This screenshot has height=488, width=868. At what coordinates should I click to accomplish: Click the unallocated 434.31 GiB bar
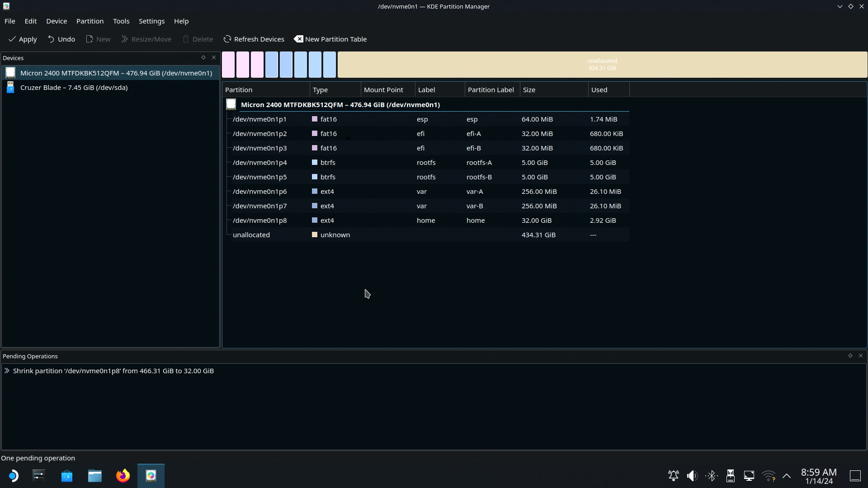602,64
